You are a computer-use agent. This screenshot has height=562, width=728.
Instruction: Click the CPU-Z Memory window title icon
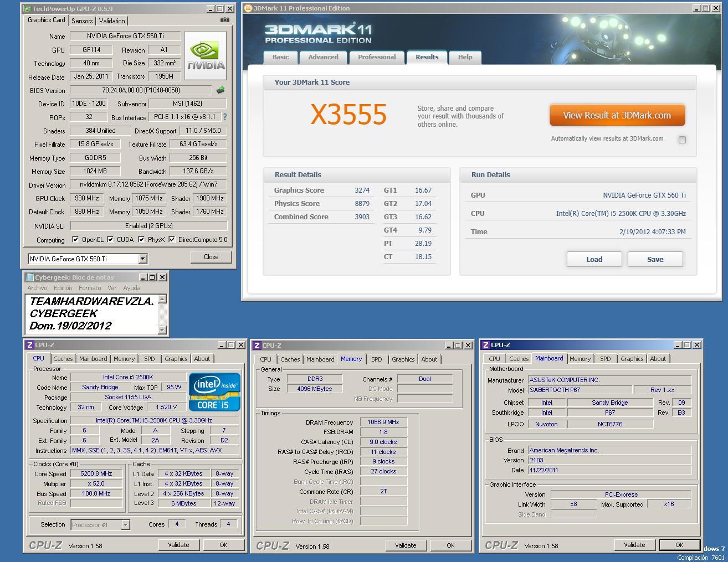[257, 346]
